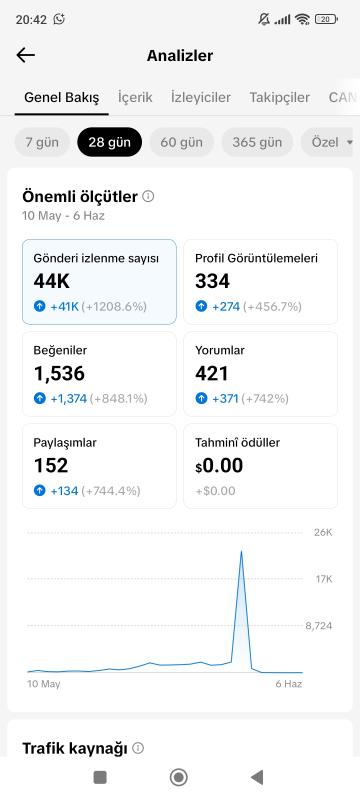The width and height of the screenshot is (360, 800).
Task: Tap the back arrow icon
Action: coord(25,55)
